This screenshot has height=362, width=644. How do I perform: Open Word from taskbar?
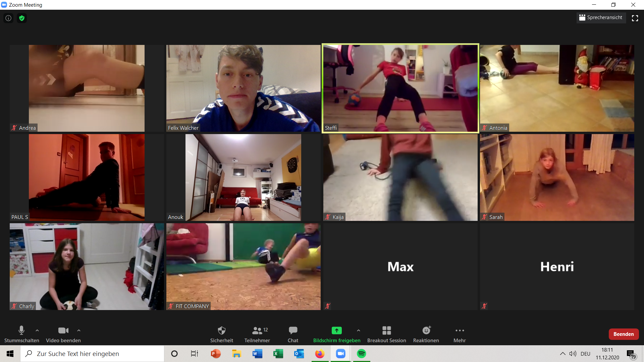click(x=257, y=354)
